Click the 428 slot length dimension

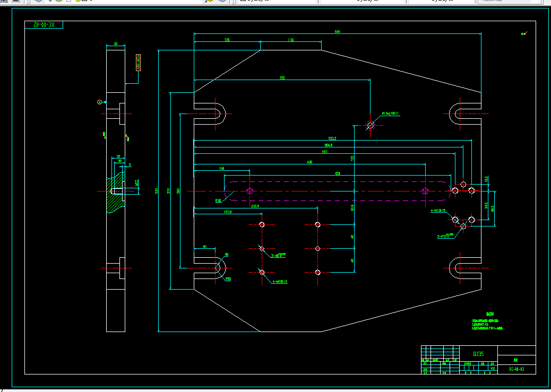click(338, 173)
